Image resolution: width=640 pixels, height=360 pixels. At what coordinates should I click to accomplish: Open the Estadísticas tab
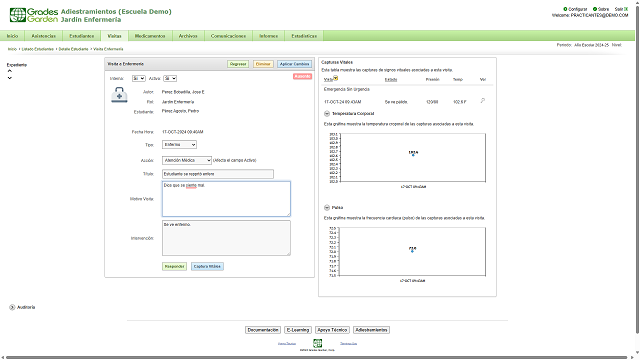click(304, 36)
